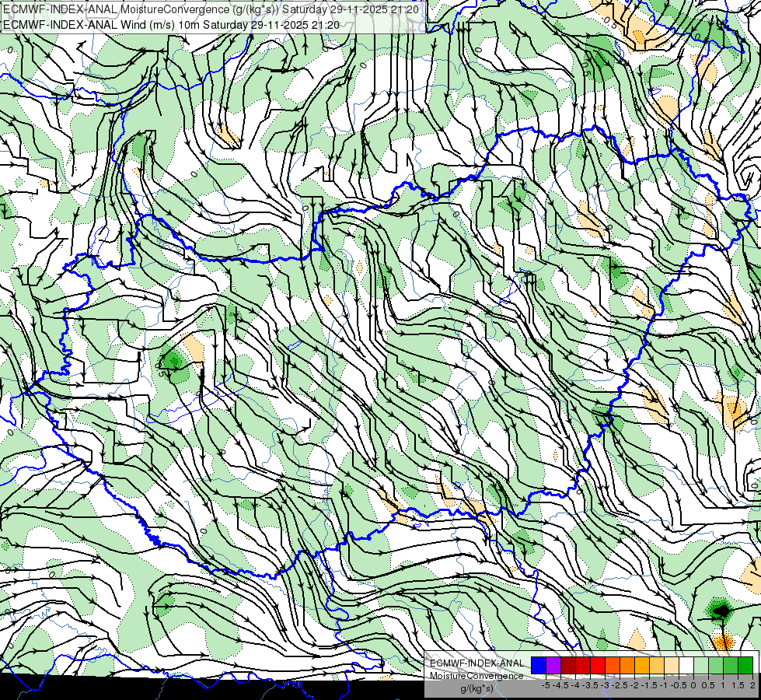This screenshot has height=700, width=761.
Task: Click the MoistureConvergence title line at top
Action: pyautogui.click(x=211, y=9)
